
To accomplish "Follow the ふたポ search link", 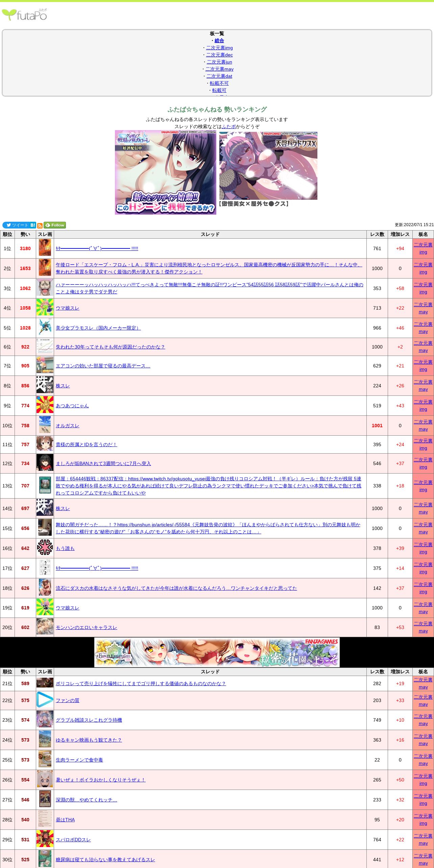I will click(x=229, y=126).
